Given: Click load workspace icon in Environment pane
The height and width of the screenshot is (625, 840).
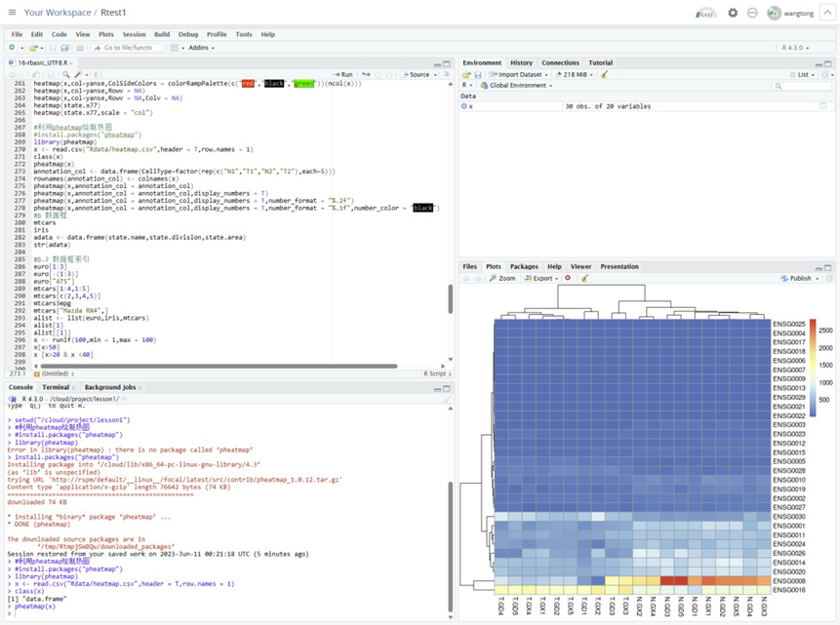Looking at the screenshot, I should click(466, 75).
